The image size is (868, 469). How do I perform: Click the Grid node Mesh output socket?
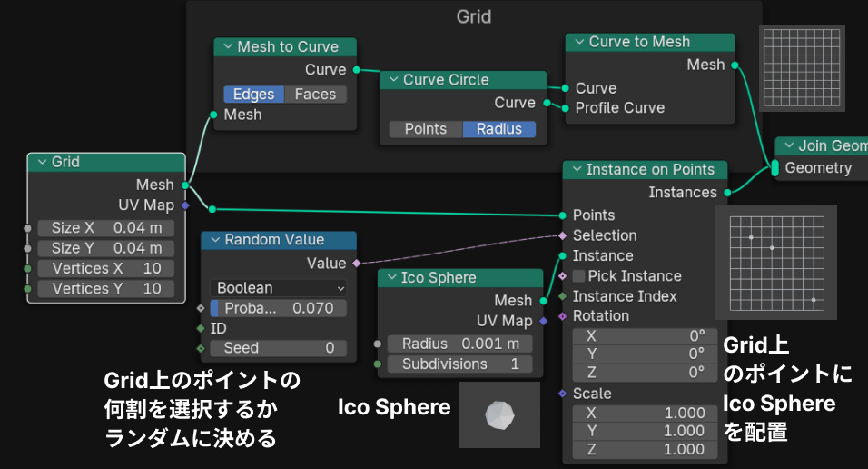[185, 185]
